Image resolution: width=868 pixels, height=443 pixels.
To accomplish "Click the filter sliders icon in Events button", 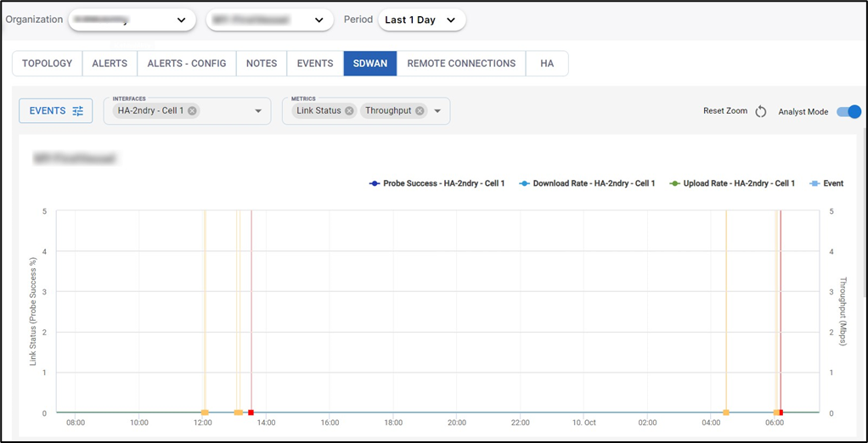I will click(78, 111).
